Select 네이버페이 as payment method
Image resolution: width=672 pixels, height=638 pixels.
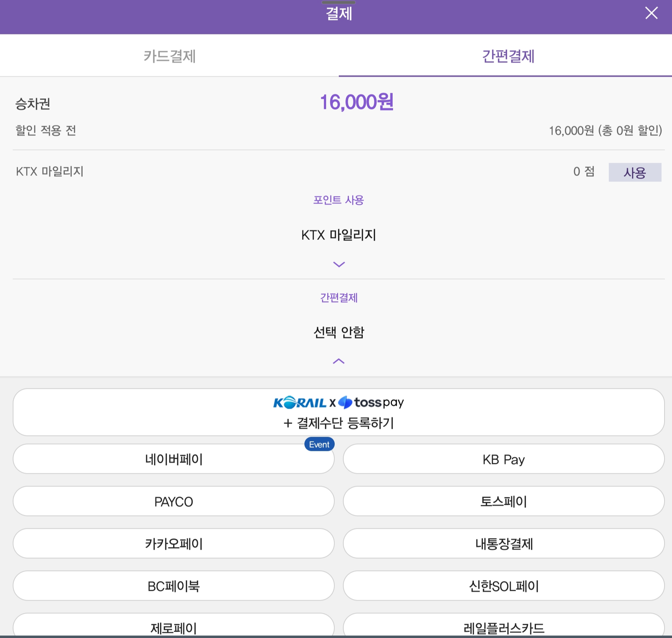click(174, 459)
